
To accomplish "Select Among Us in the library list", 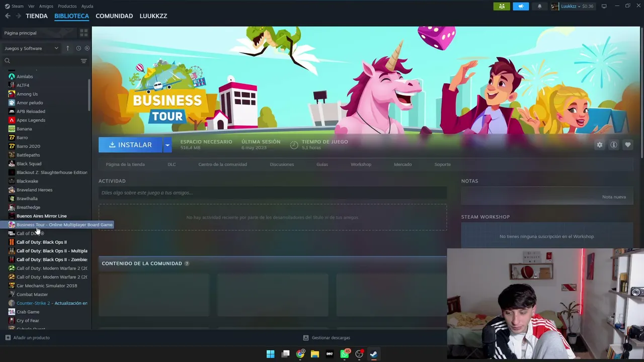I will point(27,94).
